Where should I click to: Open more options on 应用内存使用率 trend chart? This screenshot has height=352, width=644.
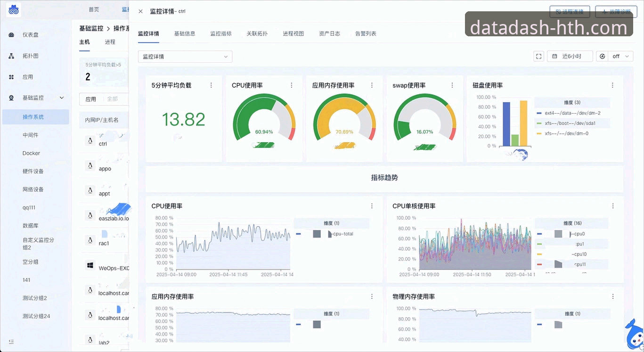372,296
